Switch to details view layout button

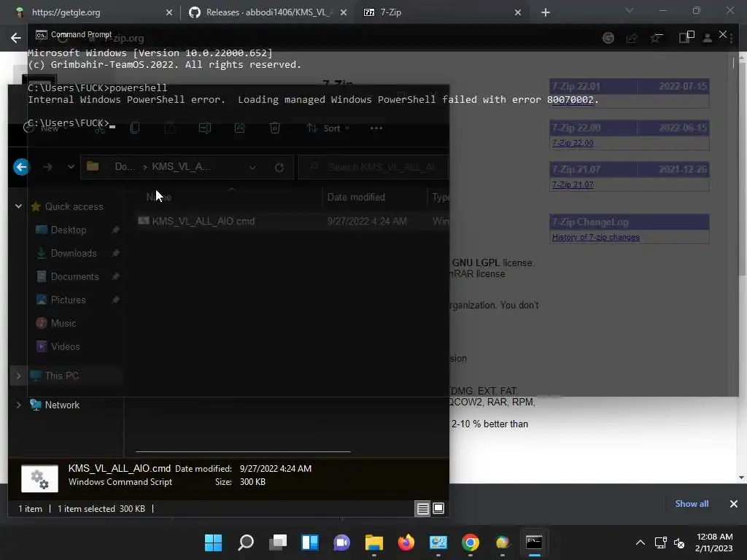tap(422, 508)
